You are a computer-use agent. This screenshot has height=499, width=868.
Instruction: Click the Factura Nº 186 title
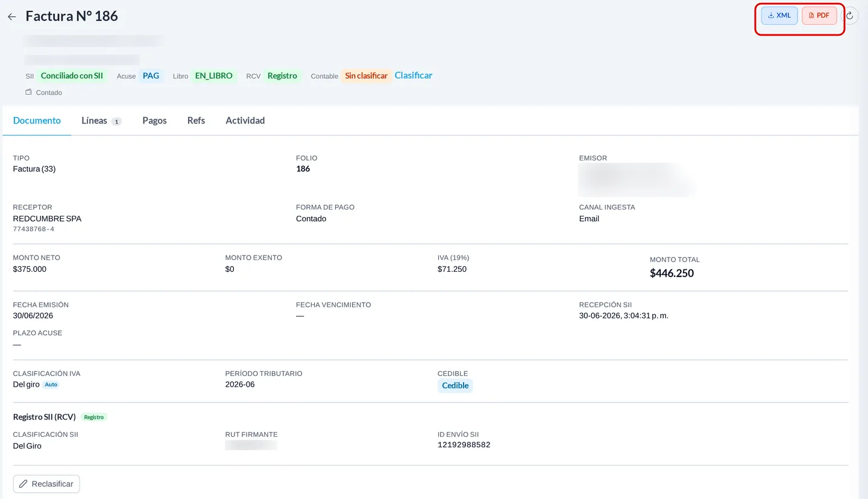point(72,16)
